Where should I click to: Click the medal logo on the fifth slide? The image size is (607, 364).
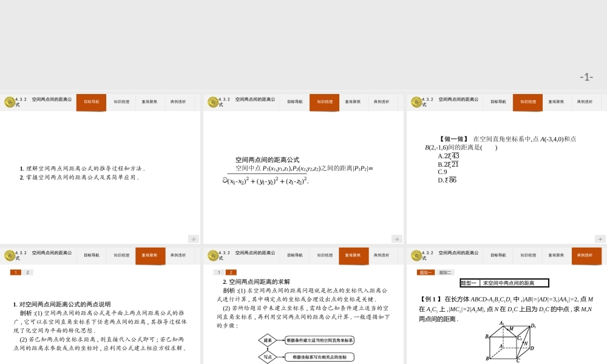point(212,255)
